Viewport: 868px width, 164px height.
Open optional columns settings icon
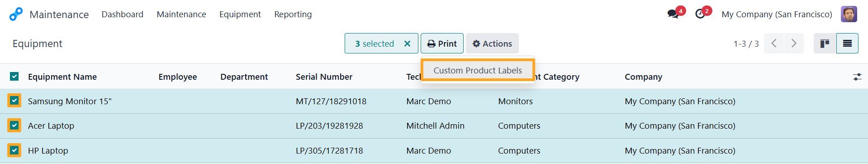(857, 77)
